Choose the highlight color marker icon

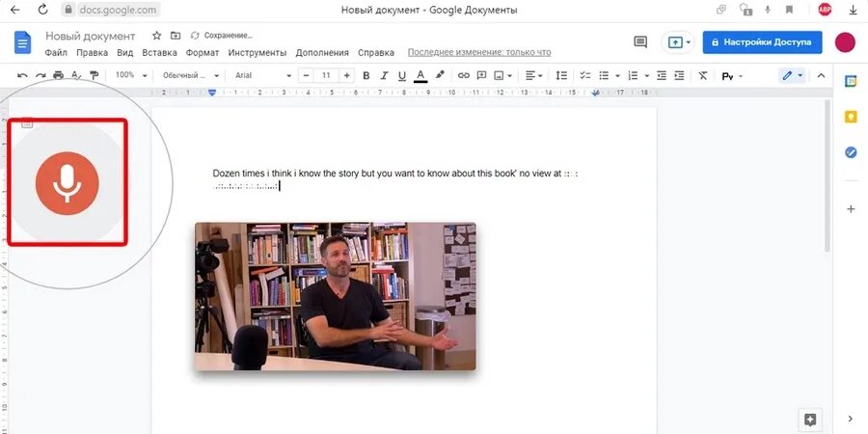(440, 75)
